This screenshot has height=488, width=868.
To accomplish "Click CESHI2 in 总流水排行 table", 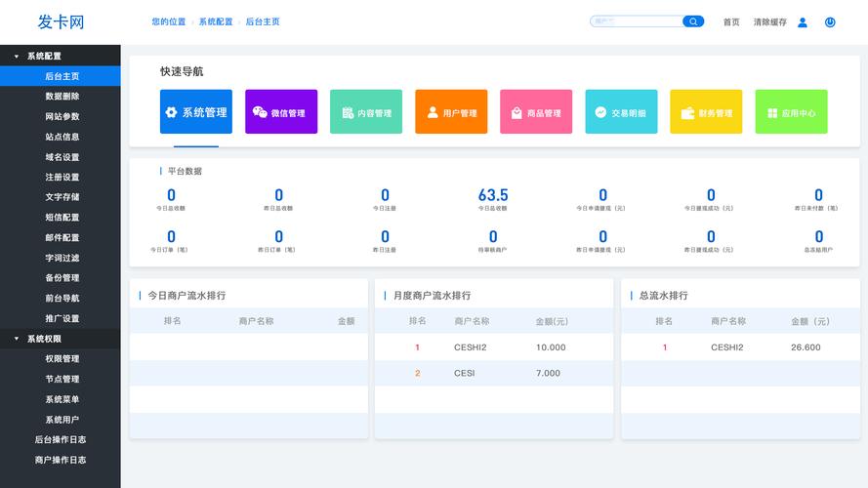I will (x=726, y=347).
